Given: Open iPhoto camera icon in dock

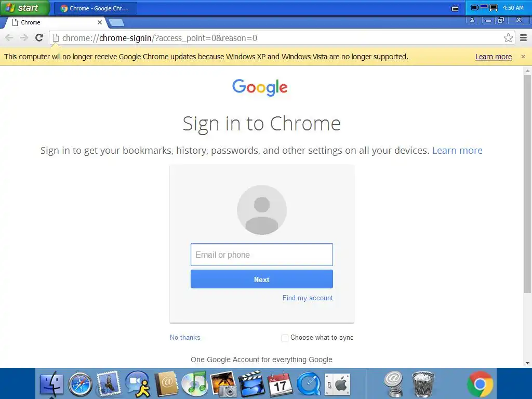Looking at the screenshot, I should (x=223, y=384).
